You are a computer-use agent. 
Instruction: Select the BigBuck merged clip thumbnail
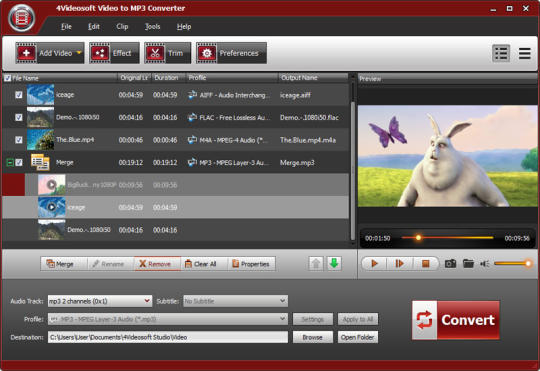[51, 185]
